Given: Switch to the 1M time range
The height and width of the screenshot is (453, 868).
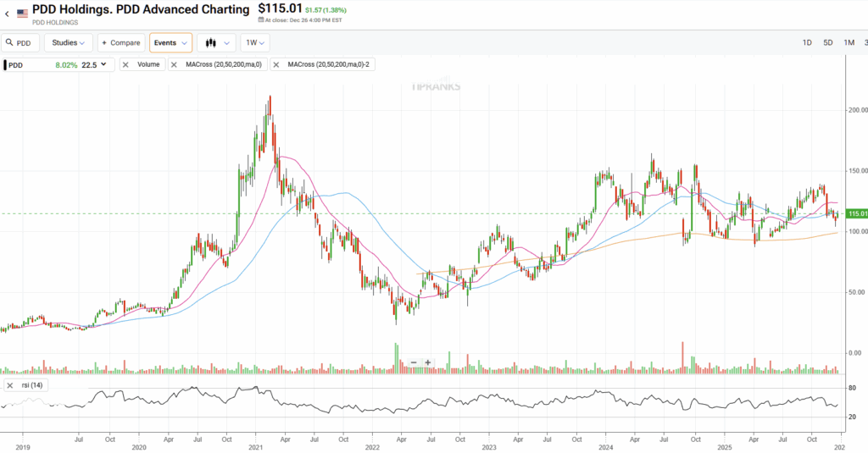Looking at the screenshot, I should [849, 42].
